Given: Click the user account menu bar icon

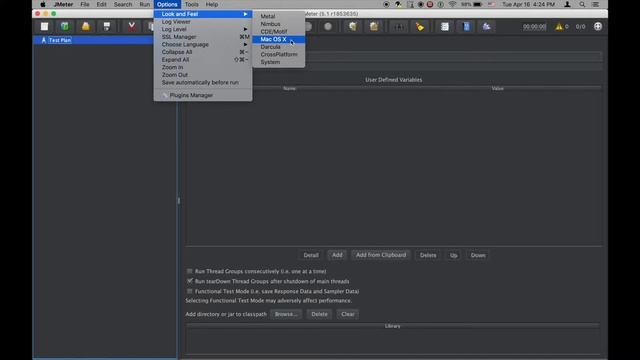Looking at the screenshot, I should (x=567, y=4).
